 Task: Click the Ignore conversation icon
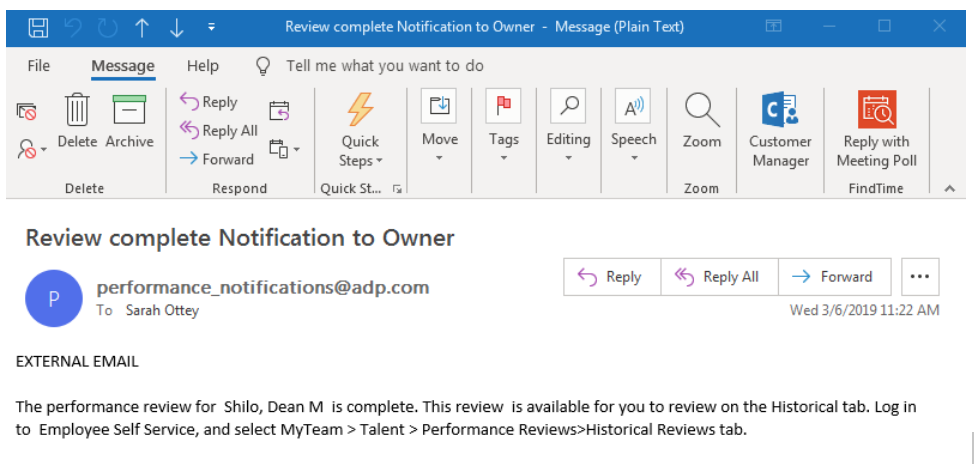pyautogui.click(x=26, y=112)
